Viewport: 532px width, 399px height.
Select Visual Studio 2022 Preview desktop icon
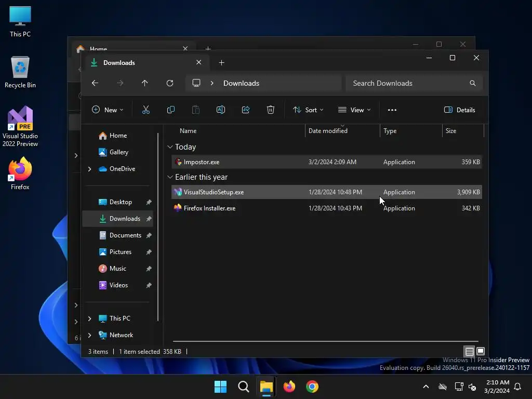tap(20, 126)
